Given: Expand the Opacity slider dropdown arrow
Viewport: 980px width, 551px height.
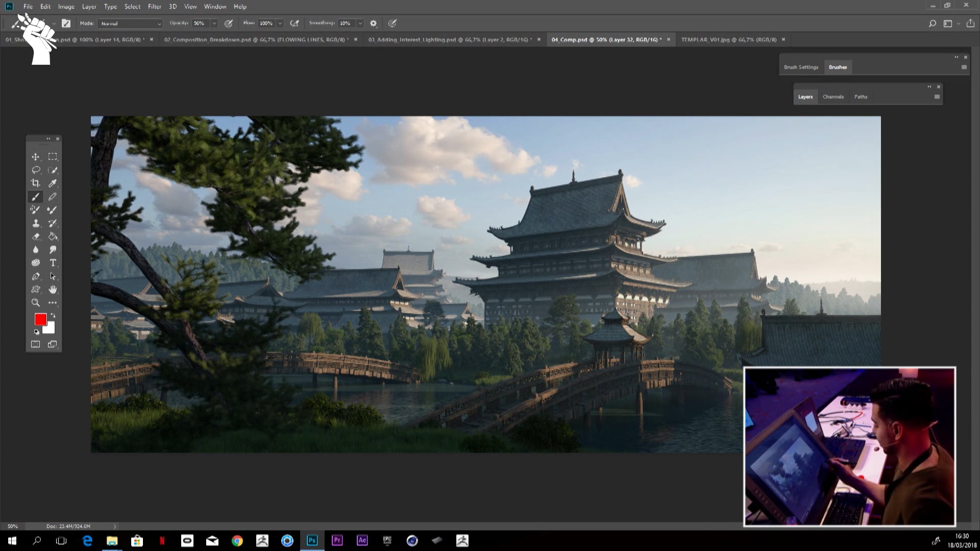Looking at the screenshot, I should coord(214,23).
